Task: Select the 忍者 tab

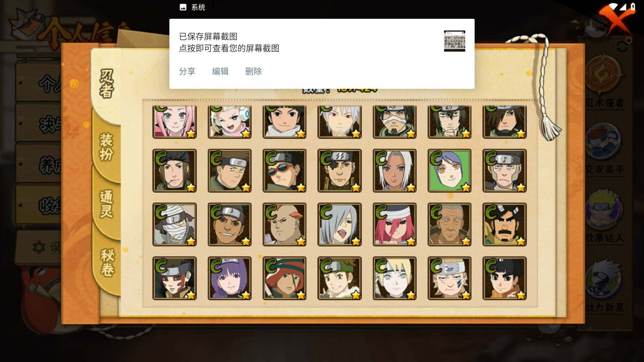Action: 107,84
